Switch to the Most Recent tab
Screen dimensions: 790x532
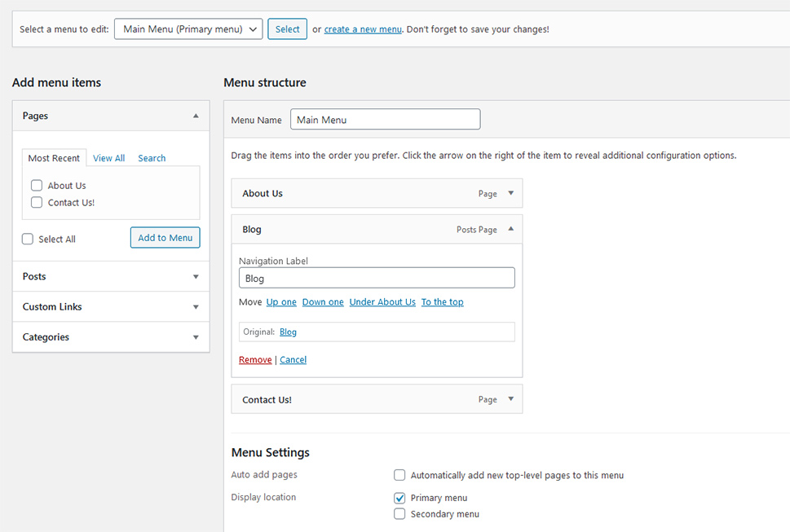click(54, 158)
